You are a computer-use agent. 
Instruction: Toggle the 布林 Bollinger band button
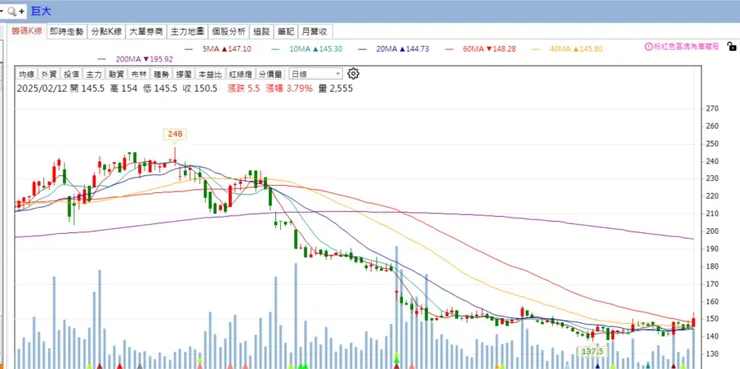(x=138, y=74)
